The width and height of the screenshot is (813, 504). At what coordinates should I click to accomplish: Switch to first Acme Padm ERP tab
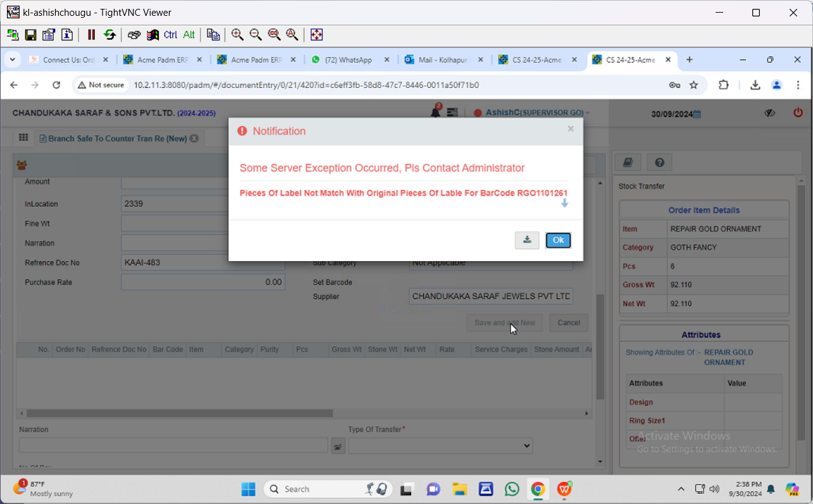point(162,59)
